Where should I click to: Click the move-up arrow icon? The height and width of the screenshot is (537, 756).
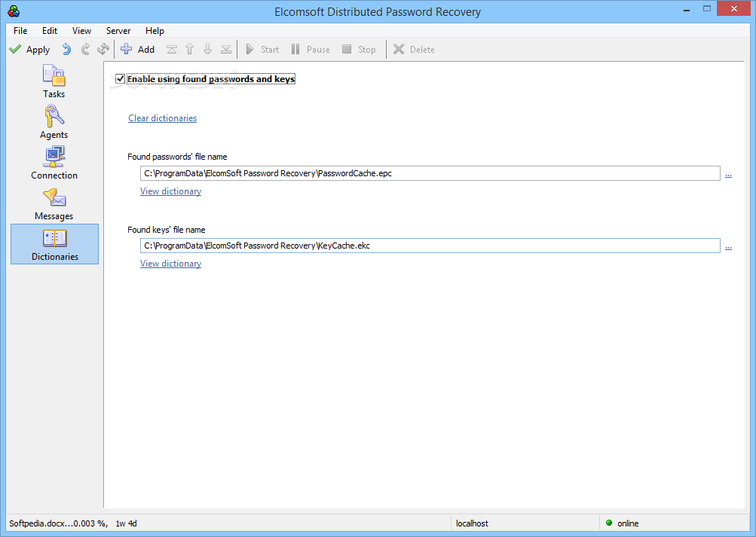[189, 49]
